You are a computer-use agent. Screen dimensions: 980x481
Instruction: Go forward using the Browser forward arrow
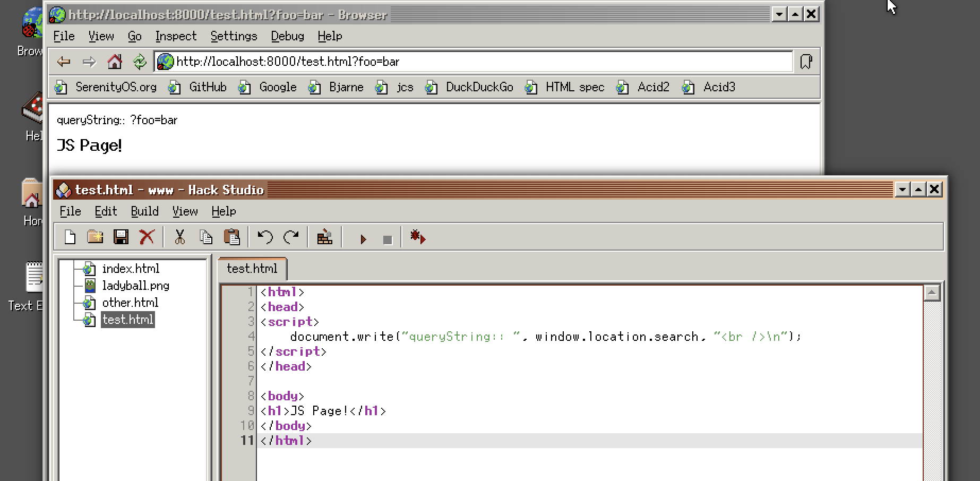pyautogui.click(x=89, y=62)
